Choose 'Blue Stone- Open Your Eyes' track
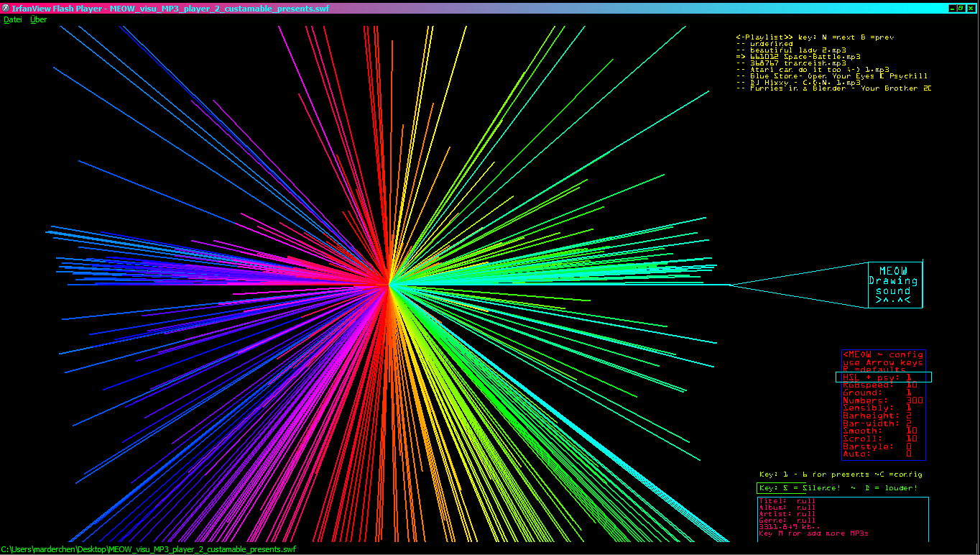This screenshot has height=555, width=980. pos(832,76)
